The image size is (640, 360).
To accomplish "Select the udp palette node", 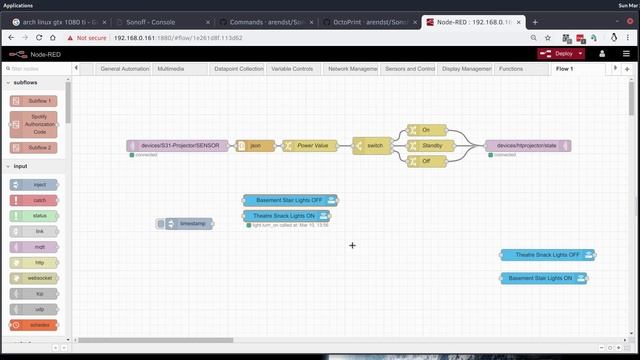I will click(x=33, y=309).
